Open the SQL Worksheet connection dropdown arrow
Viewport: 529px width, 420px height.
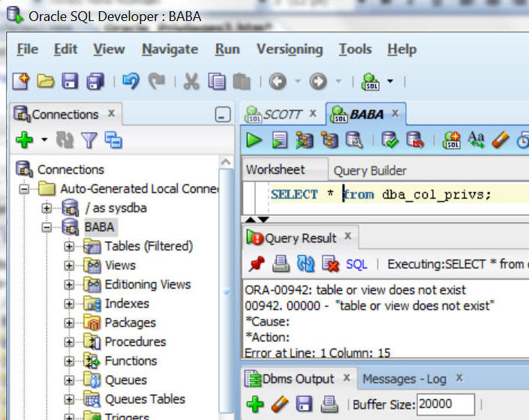[390, 81]
